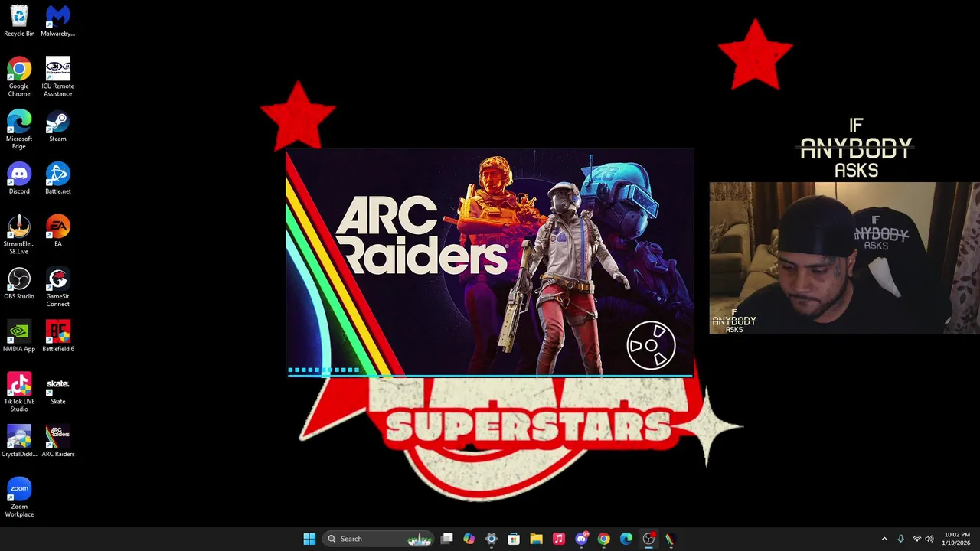Launch Copilot from the taskbar
The width and height of the screenshot is (980, 551).
point(469,539)
